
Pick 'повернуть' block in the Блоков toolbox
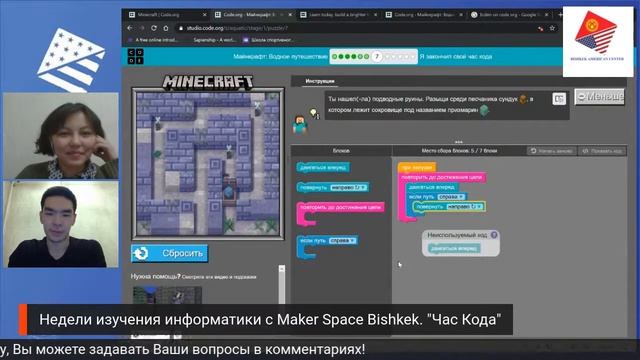pyautogui.click(x=333, y=187)
